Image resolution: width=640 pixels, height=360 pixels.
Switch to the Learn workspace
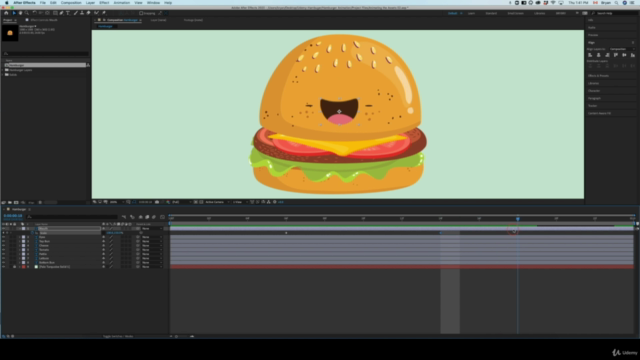471,13
